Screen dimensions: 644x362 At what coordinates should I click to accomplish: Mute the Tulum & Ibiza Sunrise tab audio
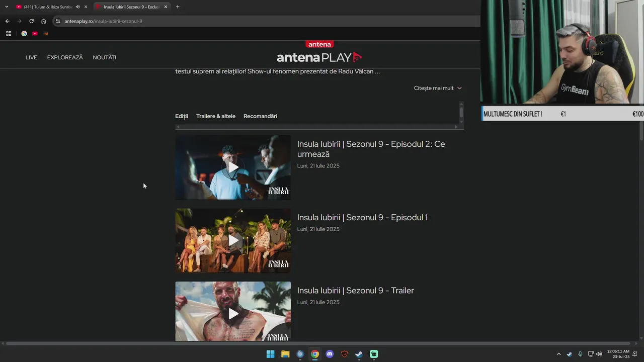tap(77, 7)
